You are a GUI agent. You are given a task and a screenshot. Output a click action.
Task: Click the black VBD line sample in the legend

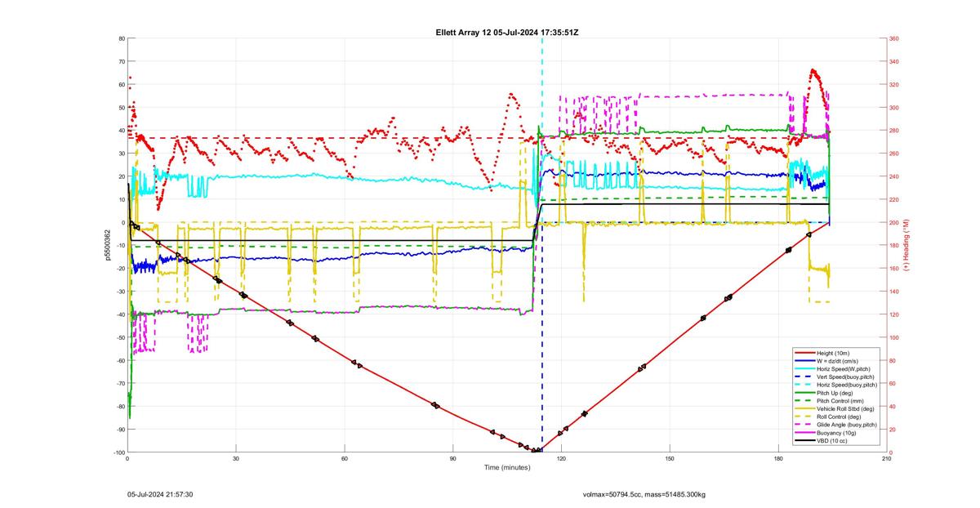point(804,441)
